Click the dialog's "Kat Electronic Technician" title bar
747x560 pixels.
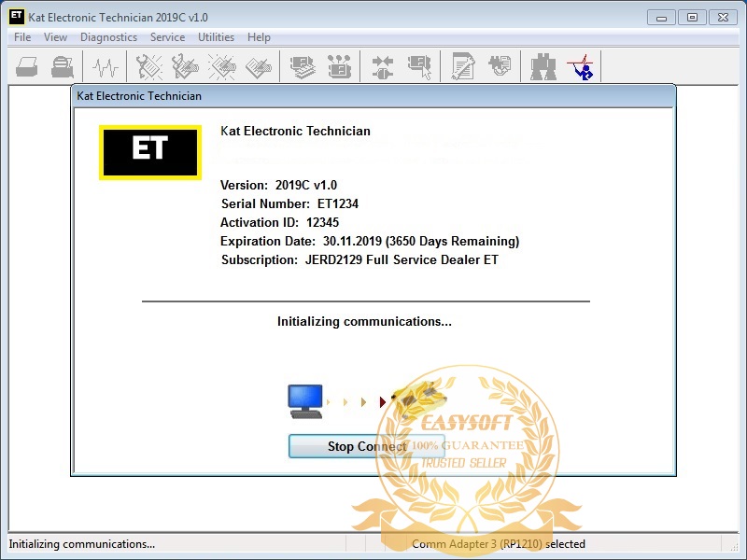pos(373,96)
